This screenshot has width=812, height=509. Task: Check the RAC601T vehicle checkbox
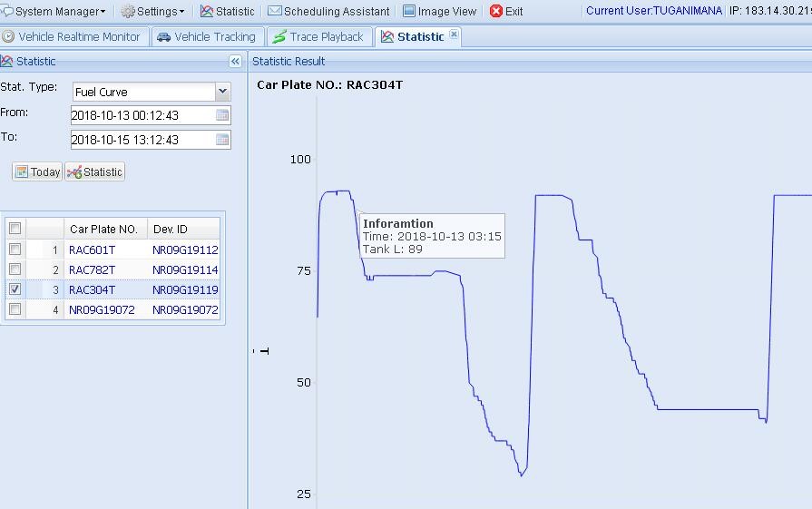pyautogui.click(x=15, y=250)
